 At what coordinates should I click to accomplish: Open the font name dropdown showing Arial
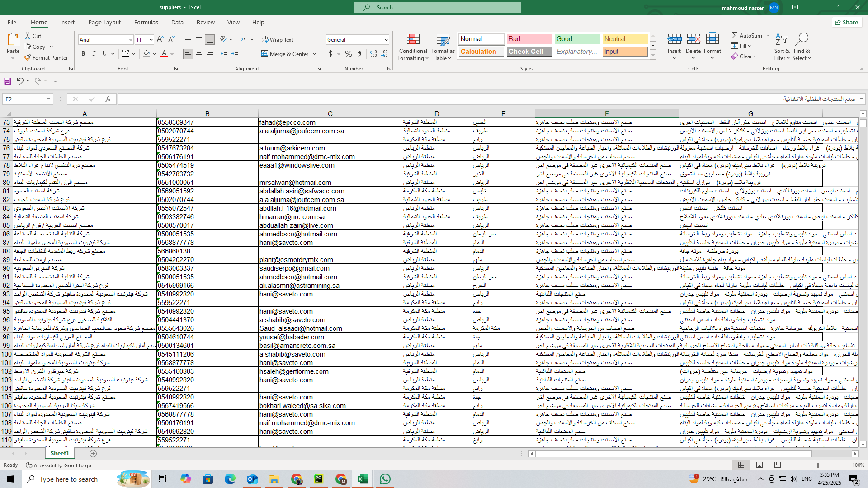131,40
